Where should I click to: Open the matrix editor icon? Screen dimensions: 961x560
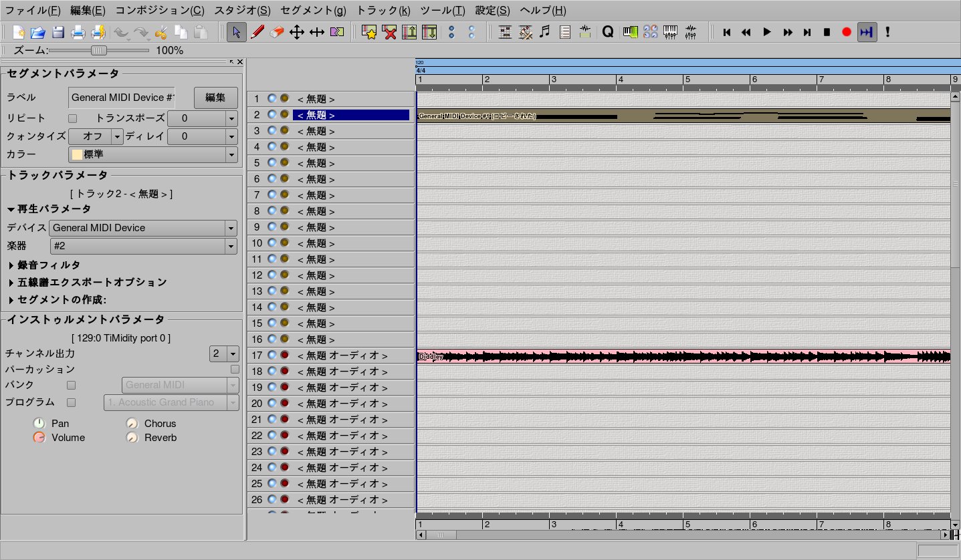pos(505,31)
